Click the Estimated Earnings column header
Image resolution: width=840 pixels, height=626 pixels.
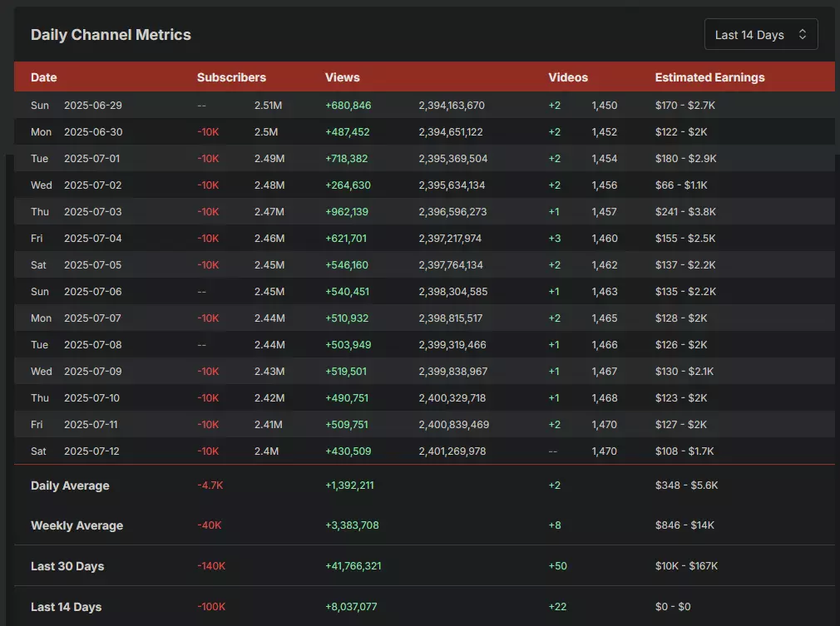point(709,77)
